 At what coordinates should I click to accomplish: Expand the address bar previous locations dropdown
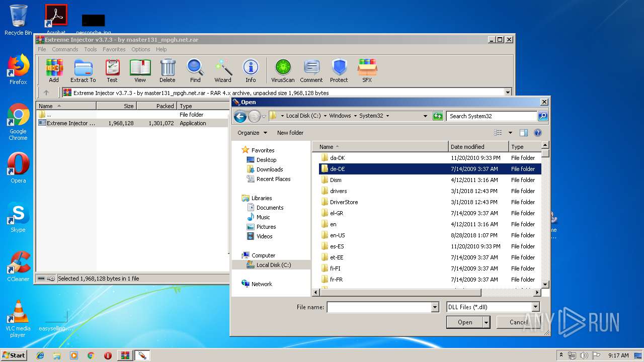click(x=426, y=116)
